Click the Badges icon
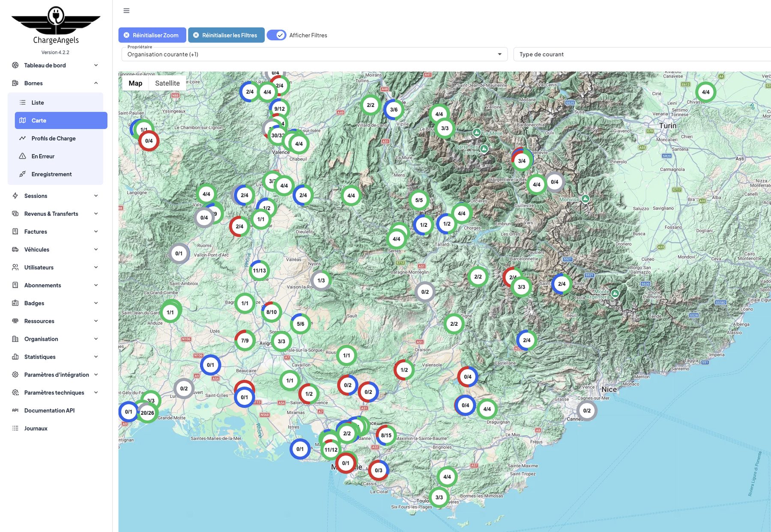771x532 pixels. [15, 303]
